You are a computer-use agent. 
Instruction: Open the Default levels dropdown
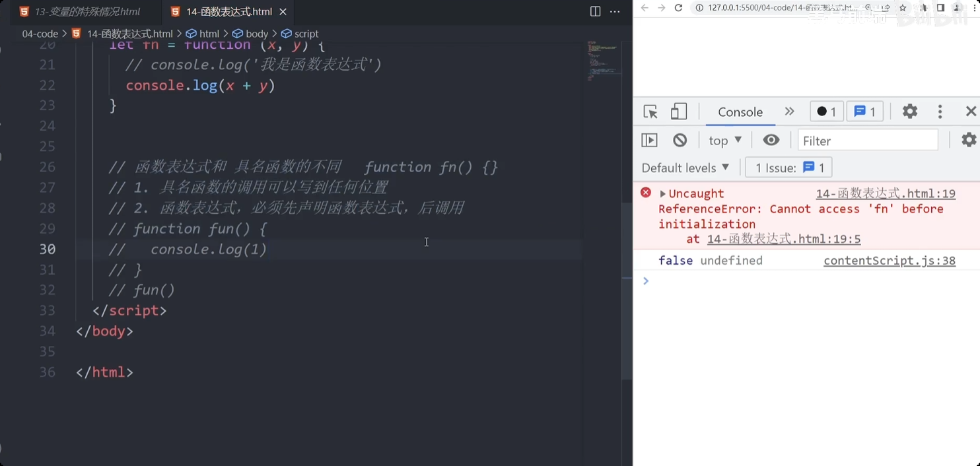[x=685, y=168]
